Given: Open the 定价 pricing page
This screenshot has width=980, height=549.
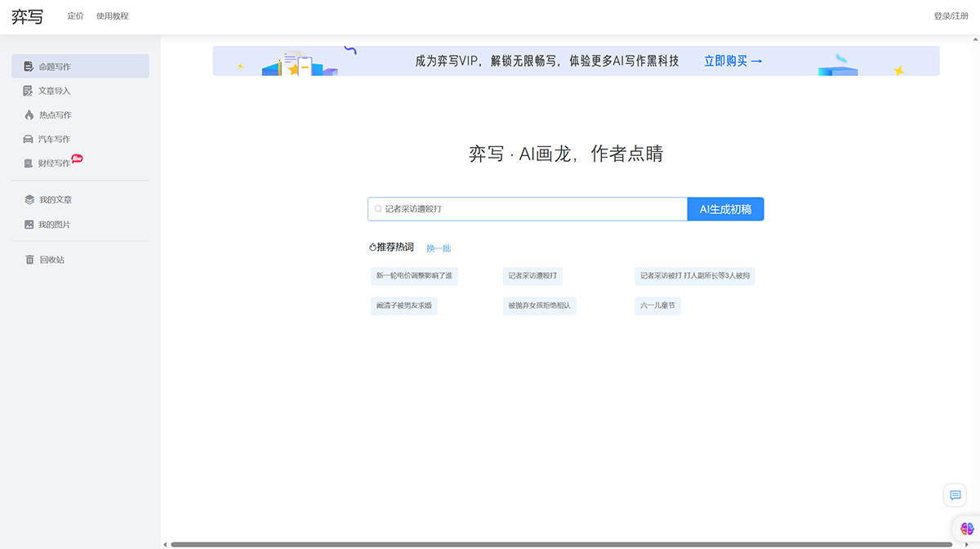Looking at the screenshot, I should [77, 16].
